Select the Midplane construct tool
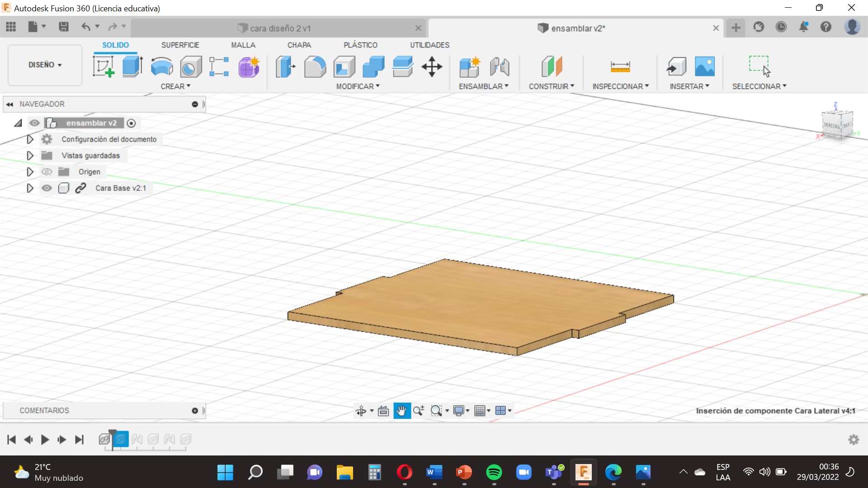The width and height of the screenshot is (868, 488). pos(552,66)
